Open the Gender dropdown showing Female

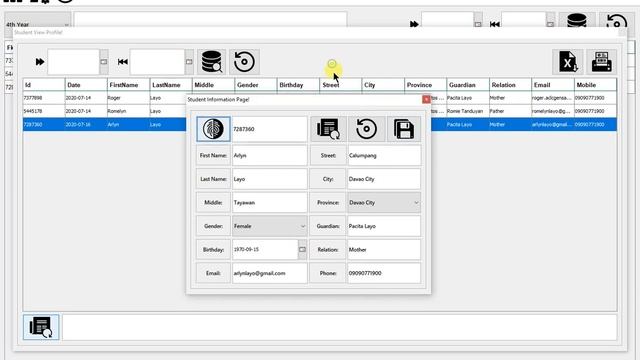point(269,226)
